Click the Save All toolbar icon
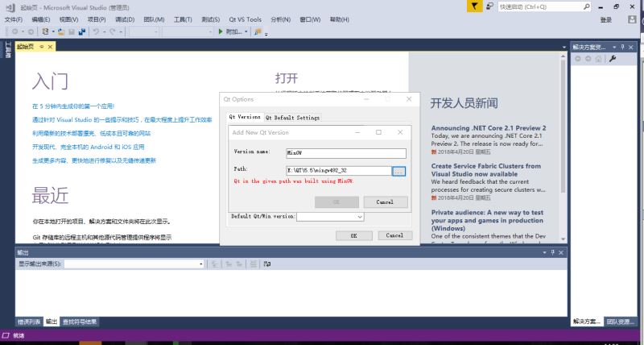The height and width of the screenshot is (345, 644). pyautogui.click(x=82, y=31)
